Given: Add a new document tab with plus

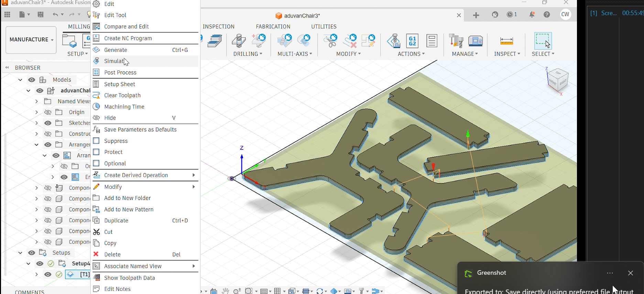Looking at the screenshot, I should tap(476, 15).
